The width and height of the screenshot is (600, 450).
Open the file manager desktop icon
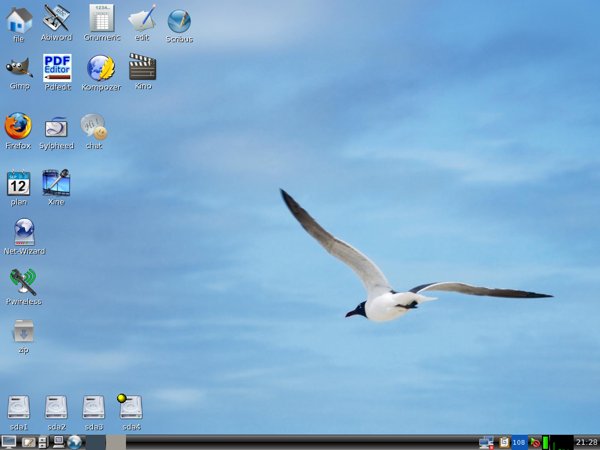19,20
